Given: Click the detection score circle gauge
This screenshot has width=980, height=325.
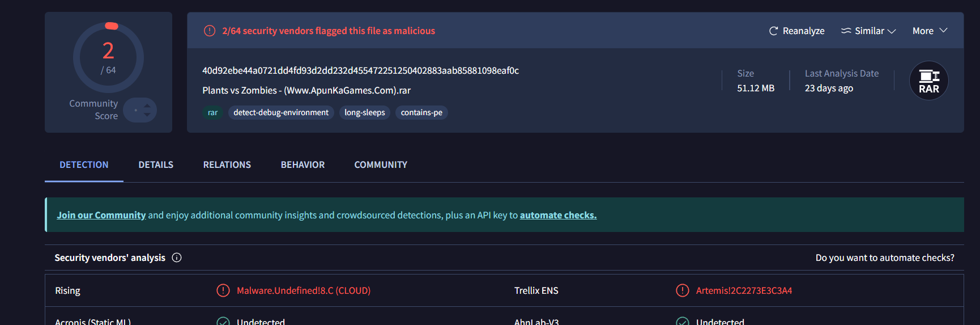Looking at the screenshot, I should [108, 57].
